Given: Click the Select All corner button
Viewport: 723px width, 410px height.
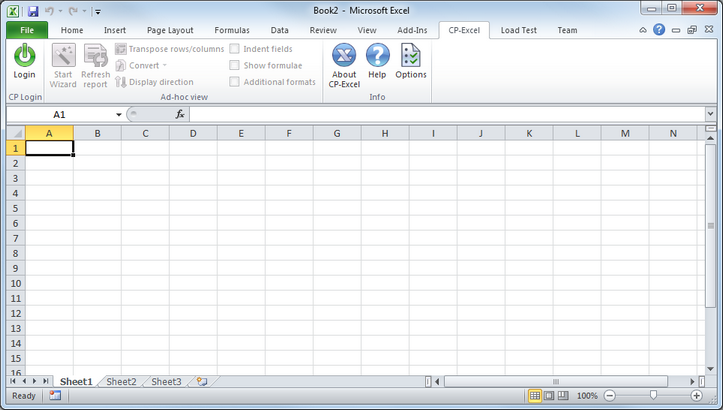Looking at the screenshot, I should (x=16, y=133).
